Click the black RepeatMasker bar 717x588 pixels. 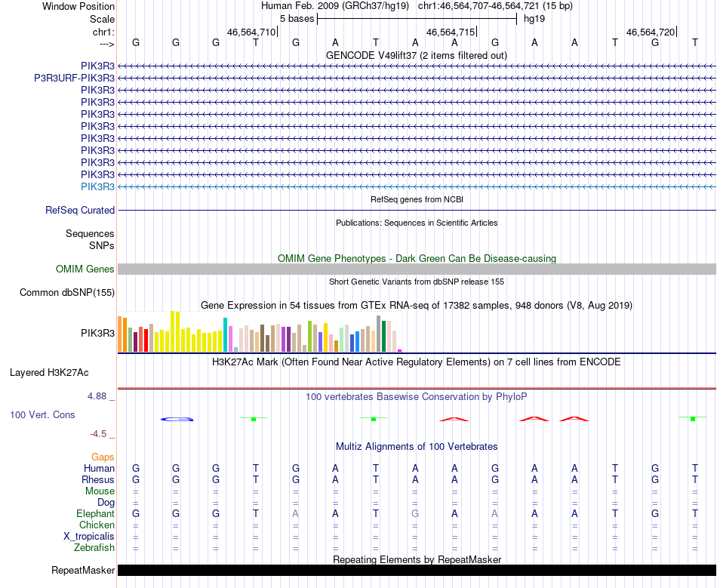pyautogui.click(x=417, y=570)
